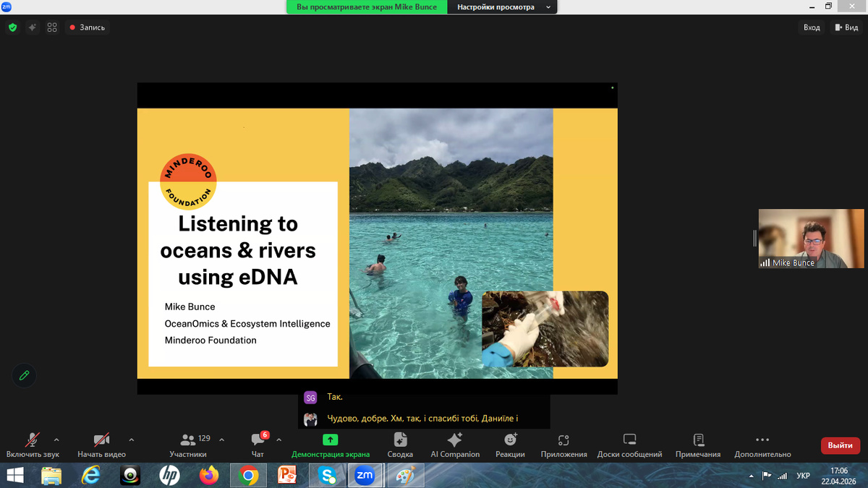The height and width of the screenshot is (488, 868).
Task: Toggle screen sharing (Демонстрация экрана)
Action: coord(330,440)
